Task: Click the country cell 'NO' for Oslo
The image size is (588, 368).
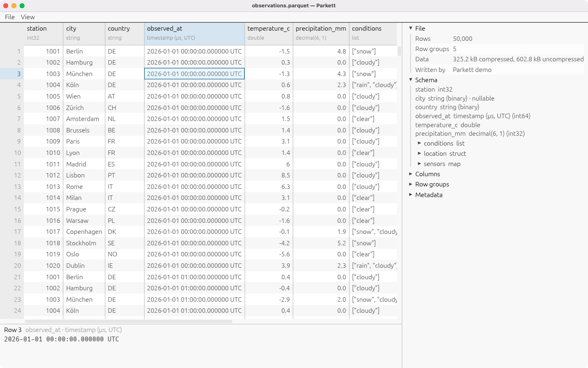Action: [125, 254]
